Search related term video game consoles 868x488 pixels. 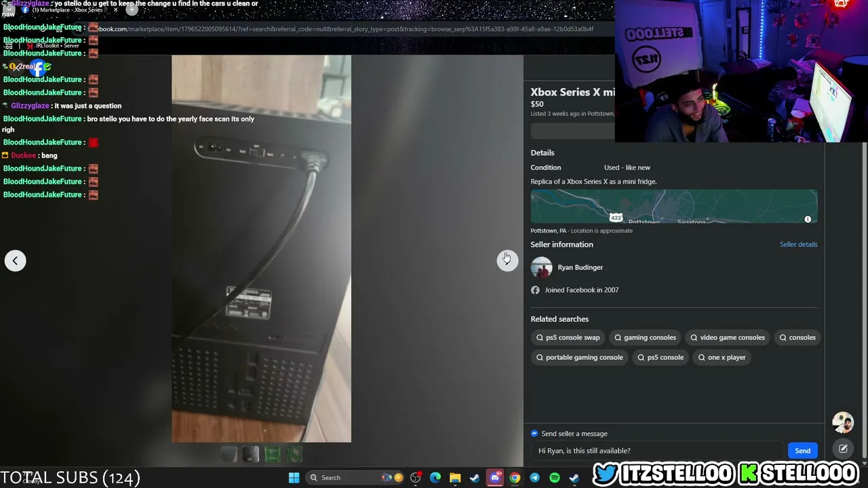[x=727, y=338]
